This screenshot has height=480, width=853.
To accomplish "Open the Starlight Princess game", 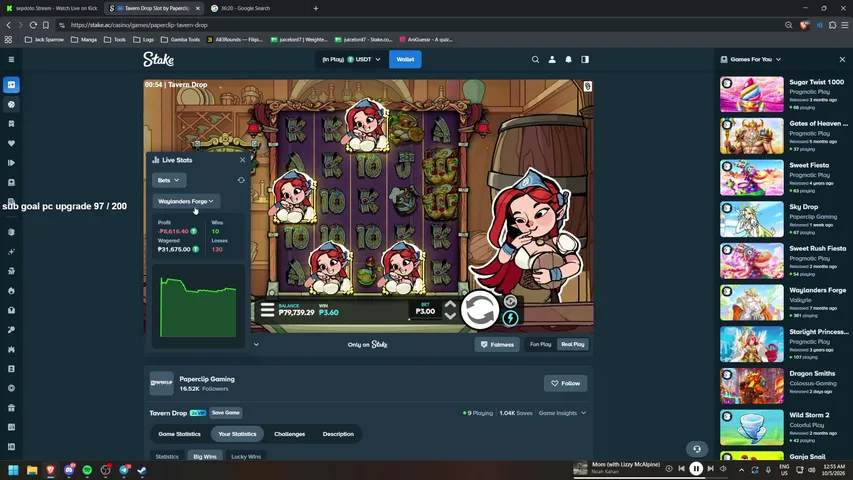I will [x=752, y=344].
